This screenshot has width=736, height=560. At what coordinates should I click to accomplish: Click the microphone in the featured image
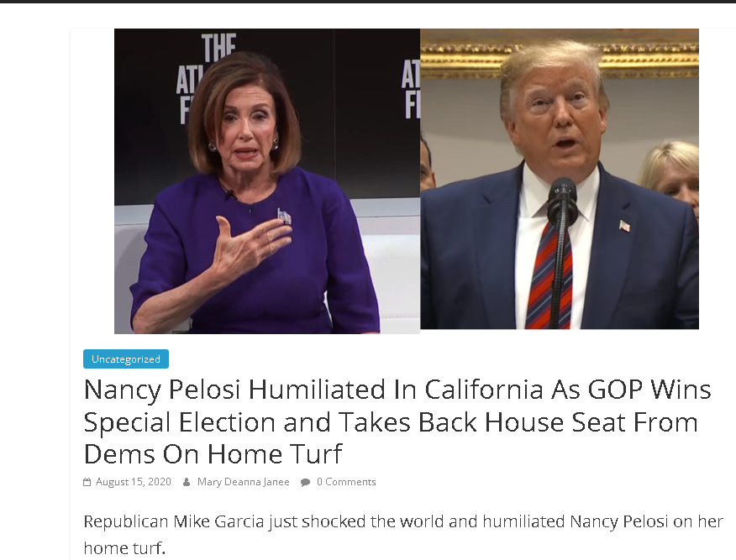coord(562,201)
